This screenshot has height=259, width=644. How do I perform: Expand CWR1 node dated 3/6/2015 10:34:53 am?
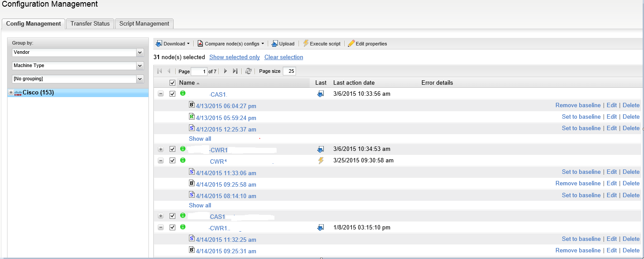pos(161,150)
